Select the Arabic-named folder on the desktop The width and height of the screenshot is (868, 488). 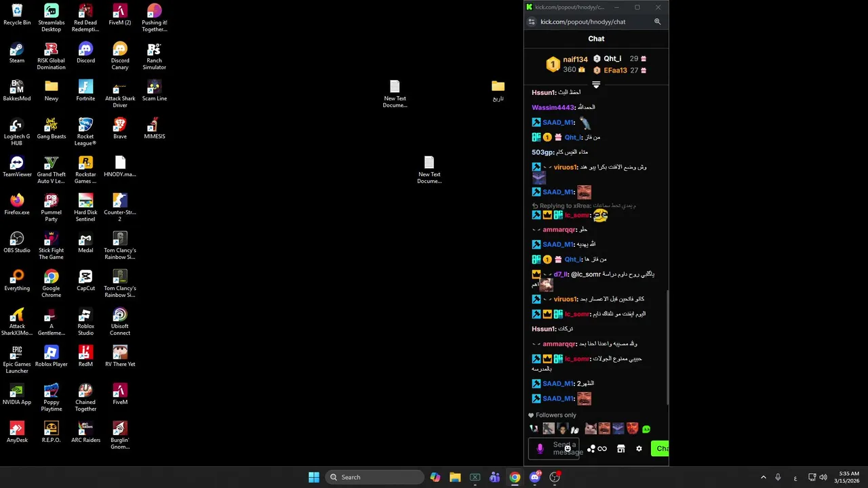pyautogui.click(x=498, y=90)
